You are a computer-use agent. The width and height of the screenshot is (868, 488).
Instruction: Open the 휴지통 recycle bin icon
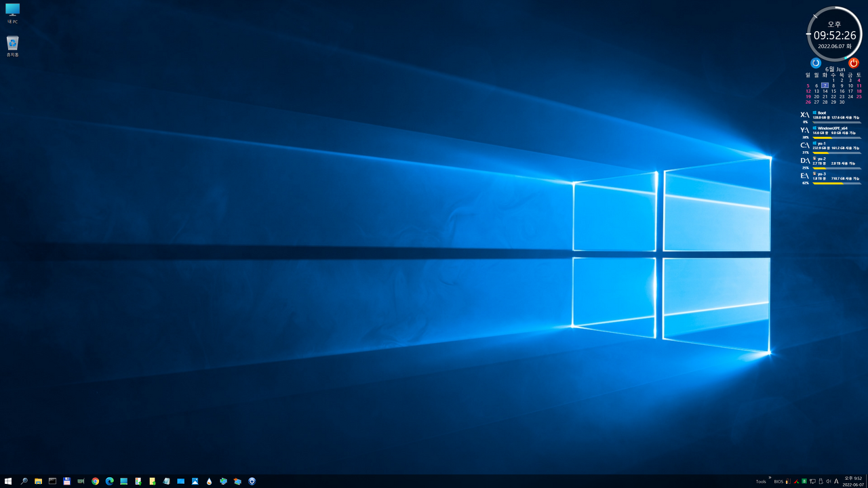click(13, 46)
